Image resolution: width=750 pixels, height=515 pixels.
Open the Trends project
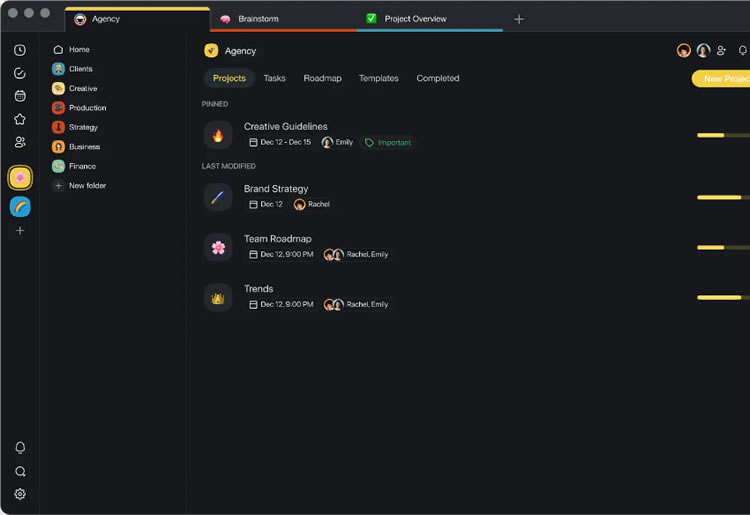258,289
